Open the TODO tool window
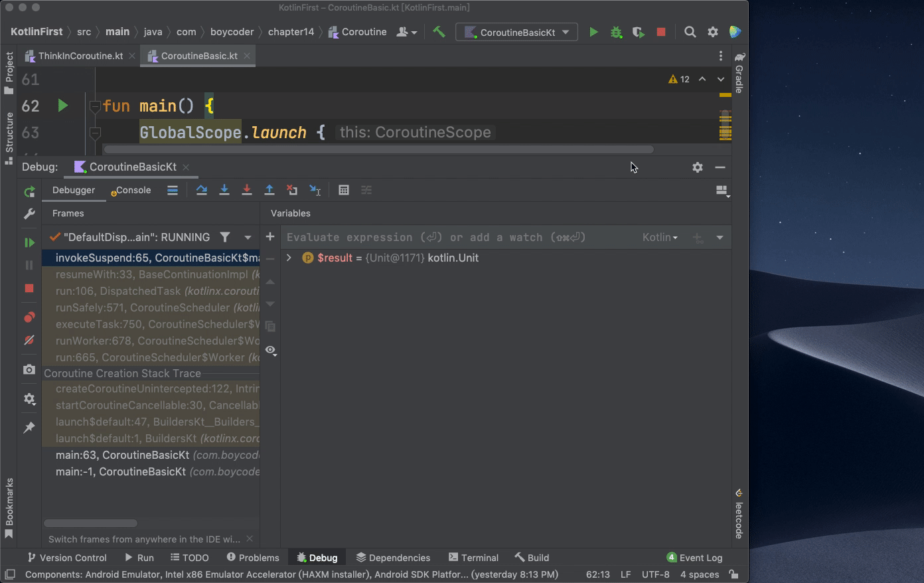 click(190, 558)
